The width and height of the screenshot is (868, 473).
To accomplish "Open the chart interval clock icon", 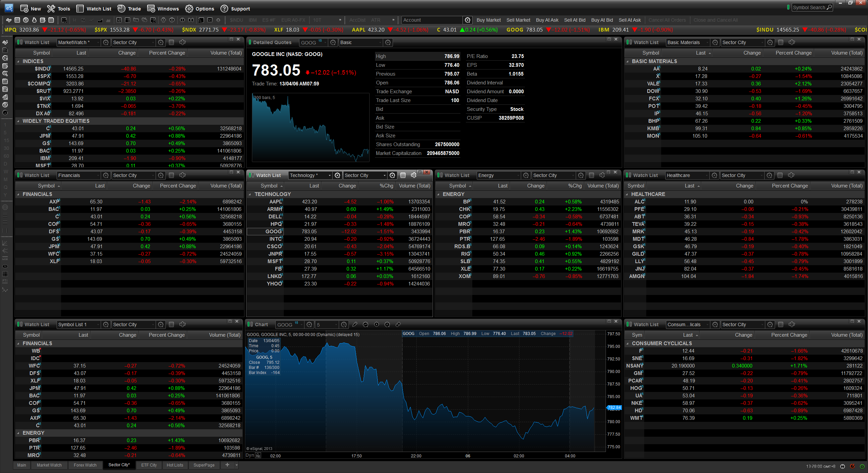I will coord(344,324).
